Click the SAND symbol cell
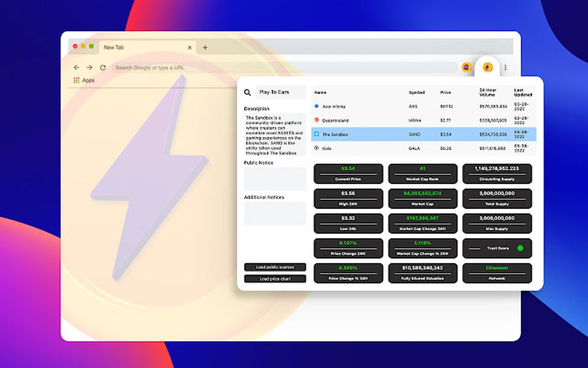This screenshot has height=368, width=588. coord(414,134)
